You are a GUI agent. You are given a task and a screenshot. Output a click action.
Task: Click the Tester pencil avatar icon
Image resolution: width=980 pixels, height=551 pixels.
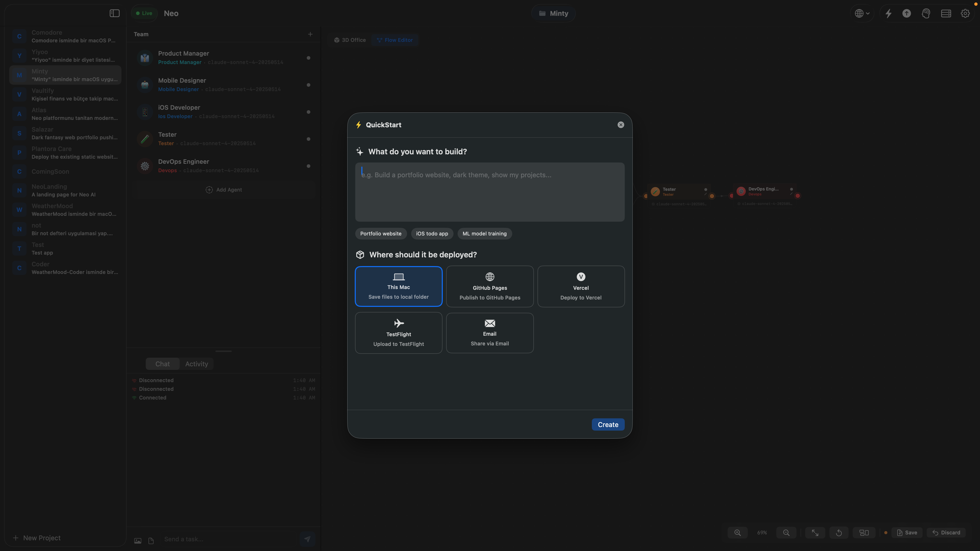tap(144, 139)
